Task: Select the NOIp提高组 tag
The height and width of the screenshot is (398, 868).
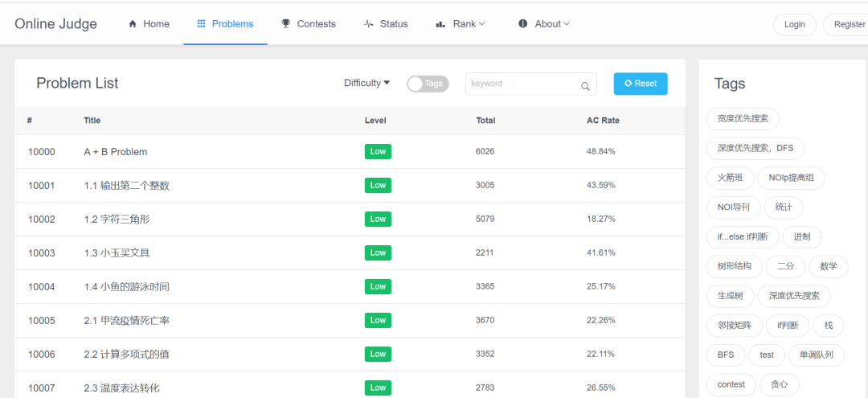Action: [x=791, y=178]
